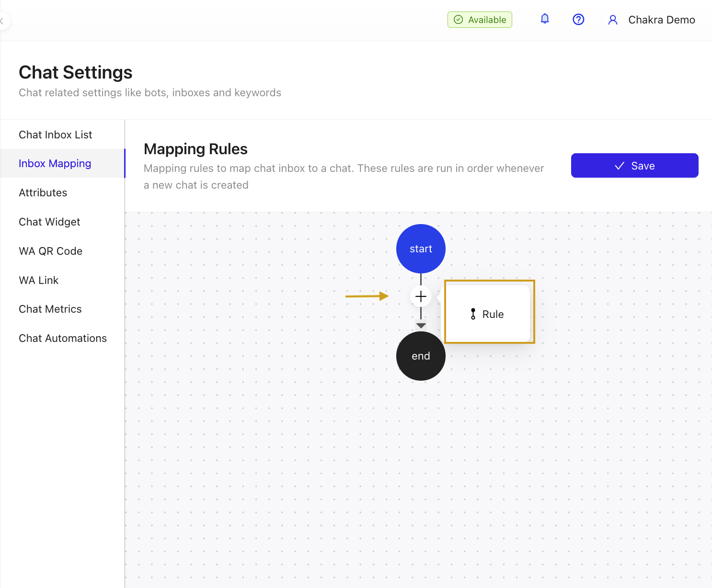Navigate to WA QR Code
This screenshot has width=712, height=588.
point(51,251)
